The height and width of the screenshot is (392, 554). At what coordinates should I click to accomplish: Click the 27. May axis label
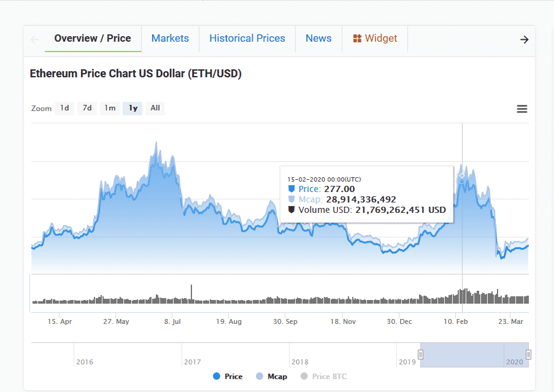116,321
